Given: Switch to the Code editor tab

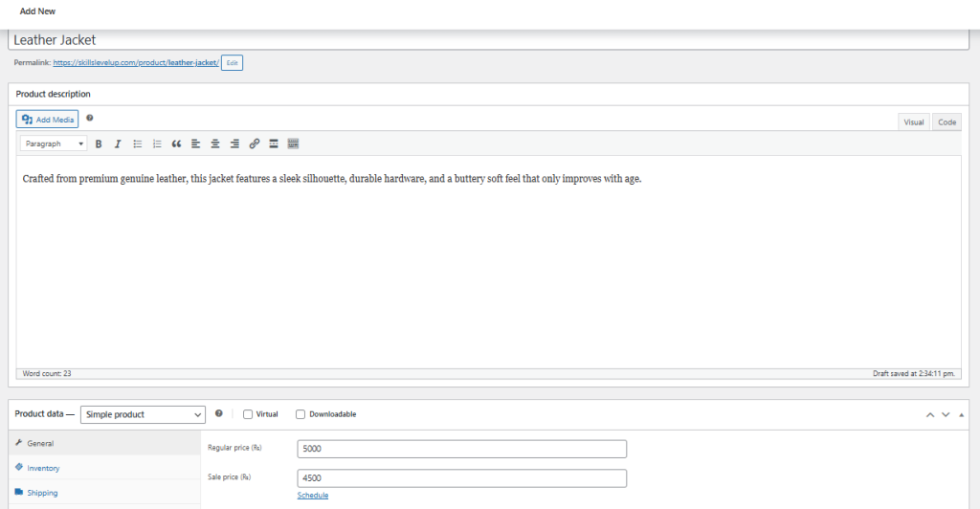Looking at the screenshot, I should point(947,122).
